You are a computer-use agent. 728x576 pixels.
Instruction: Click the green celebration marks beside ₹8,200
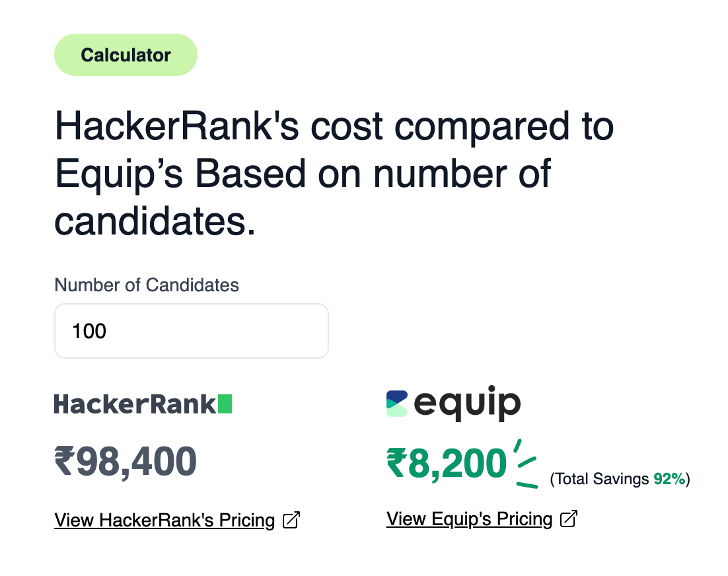(x=525, y=462)
